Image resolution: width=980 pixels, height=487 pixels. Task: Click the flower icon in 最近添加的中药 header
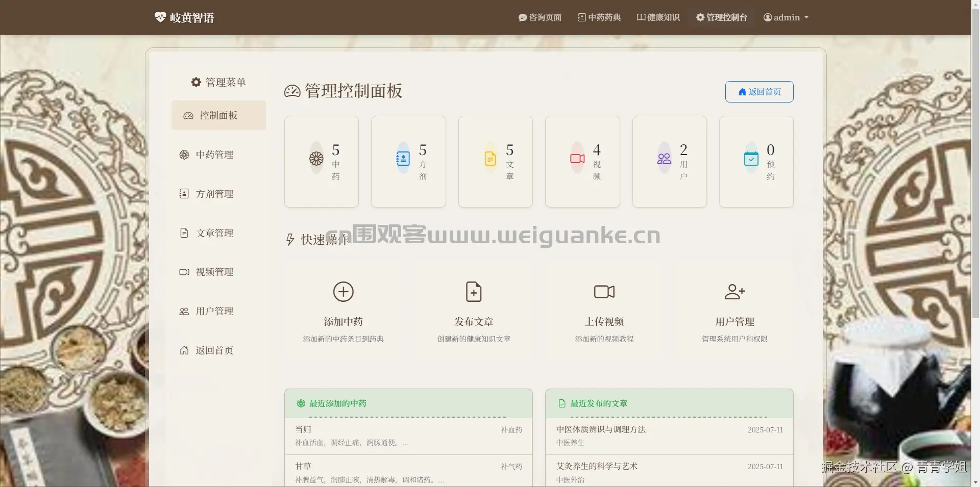pyautogui.click(x=301, y=403)
